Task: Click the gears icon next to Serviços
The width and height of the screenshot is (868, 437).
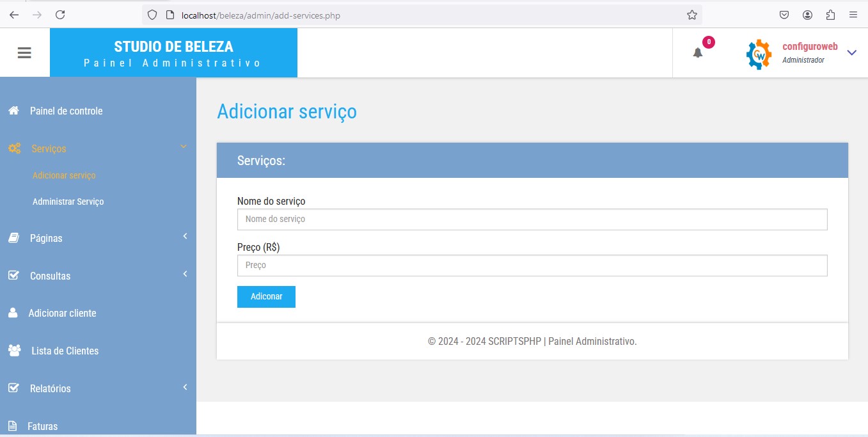Action: pyautogui.click(x=14, y=148)
